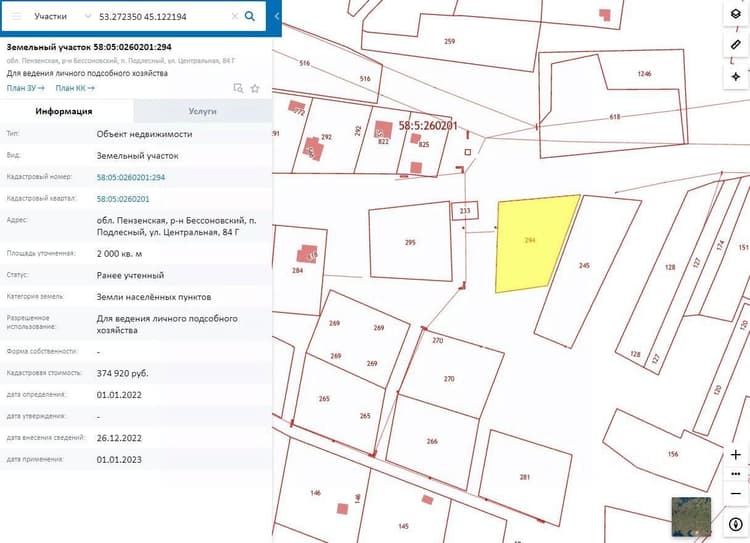Image resolution: width=750 pixels, height=543 pixels.
Task: Click the Объект недвижимости type value
Action: [x=144, y=134]
